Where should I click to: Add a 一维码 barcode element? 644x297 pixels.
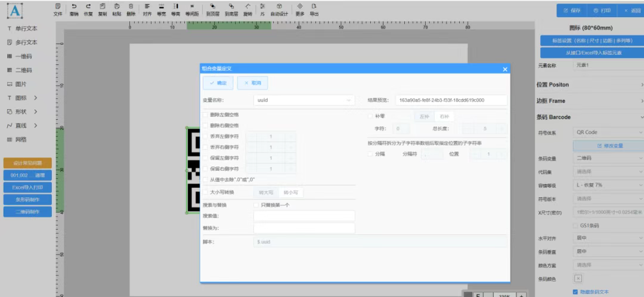[19, 56]
